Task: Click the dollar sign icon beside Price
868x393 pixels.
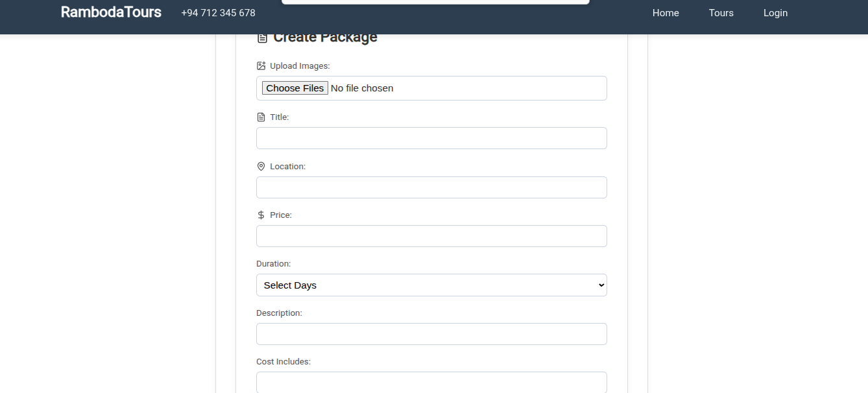Action: point(261,215)
